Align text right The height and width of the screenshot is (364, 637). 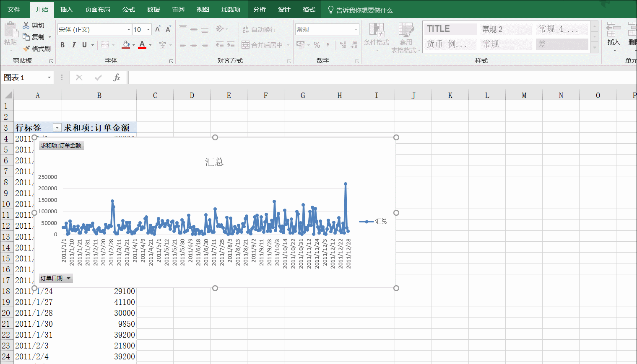[x=205, y=45]
